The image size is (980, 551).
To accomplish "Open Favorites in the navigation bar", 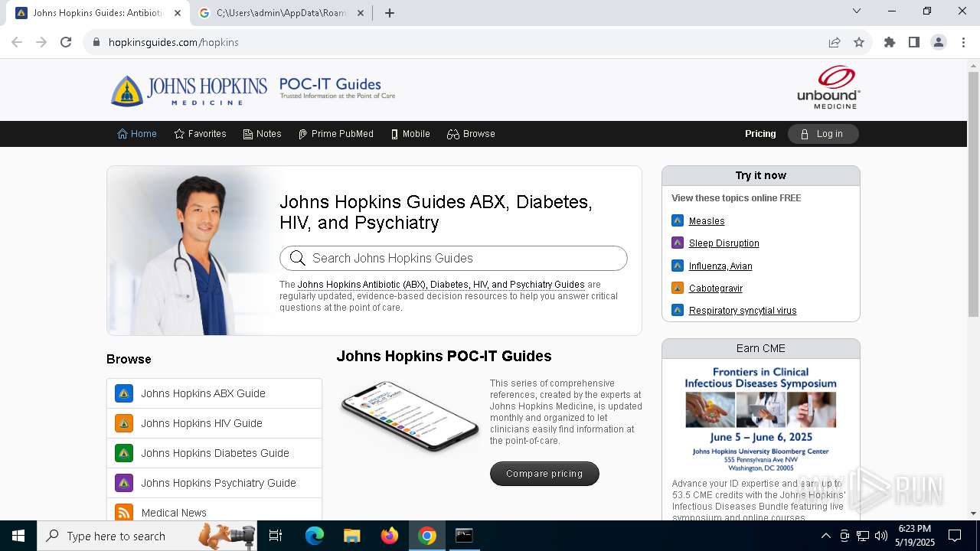I will click(201, 134).
